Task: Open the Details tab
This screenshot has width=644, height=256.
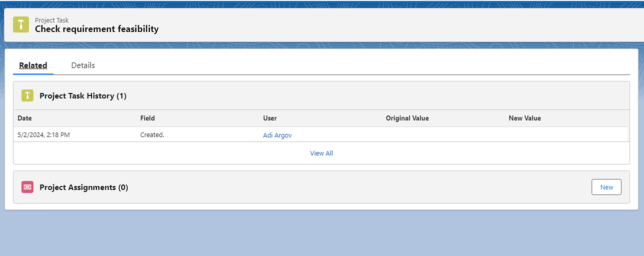Action: coord(83,65)
